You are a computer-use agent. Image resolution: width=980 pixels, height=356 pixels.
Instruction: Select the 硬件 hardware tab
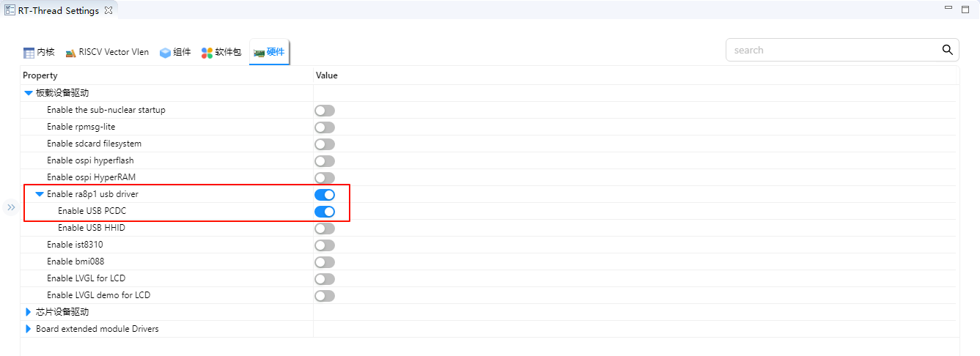269,53
